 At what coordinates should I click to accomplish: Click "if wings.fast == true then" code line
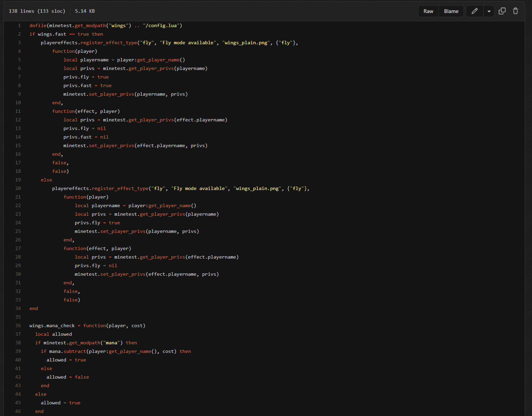coord(66,34)
